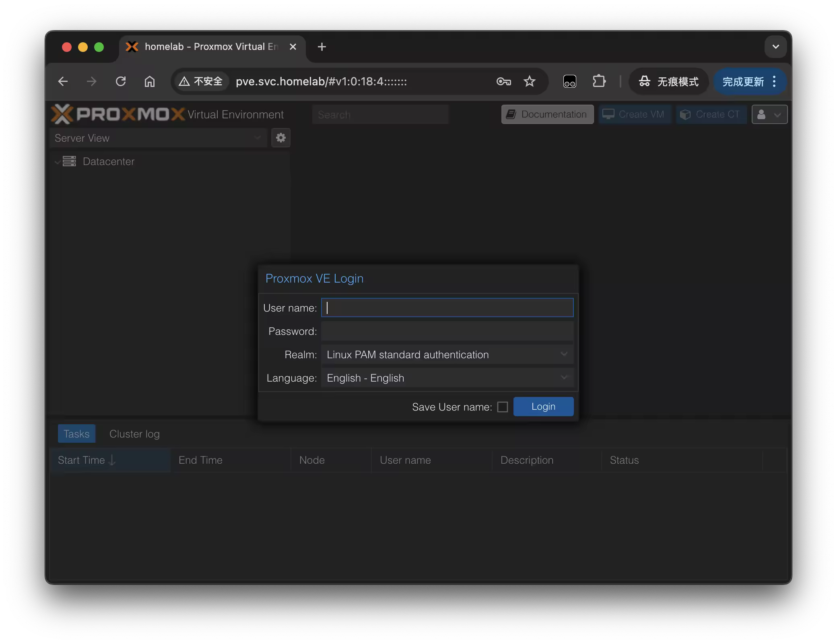Viewport: 837px width, 644px height.
Task: Reload the page
Action: coord(121,82)
